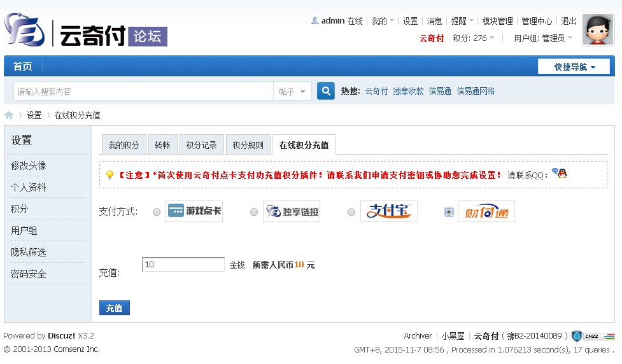Switch to the 转帐 tab

(x=162, y=145)
